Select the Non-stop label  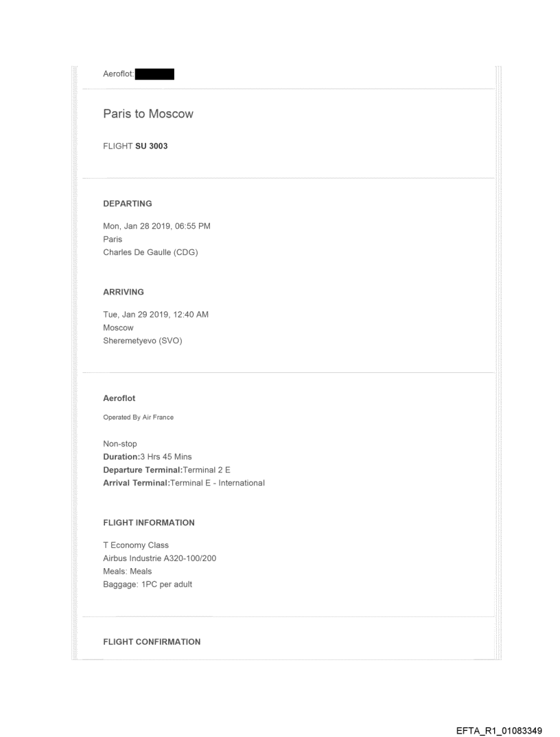tap(120, 444)
